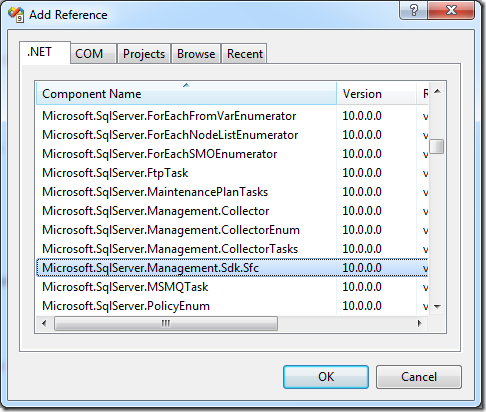The width and height of the screenshot is (486, 412).
Task: Select Microsoft.SqlServer.ForEachNodeListEnumerator row
Action: click(x=232, y=135)
